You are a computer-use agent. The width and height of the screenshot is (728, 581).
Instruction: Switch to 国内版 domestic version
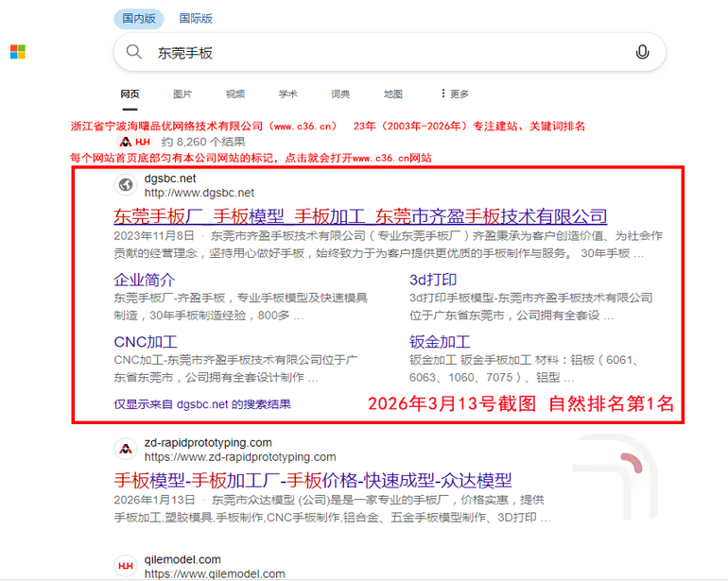(137, 18)
